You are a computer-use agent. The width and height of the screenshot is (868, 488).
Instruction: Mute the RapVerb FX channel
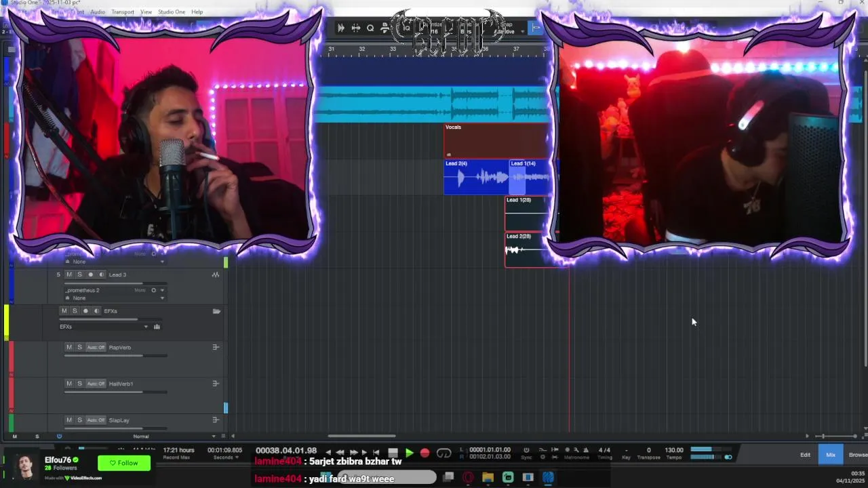[68, 347]
